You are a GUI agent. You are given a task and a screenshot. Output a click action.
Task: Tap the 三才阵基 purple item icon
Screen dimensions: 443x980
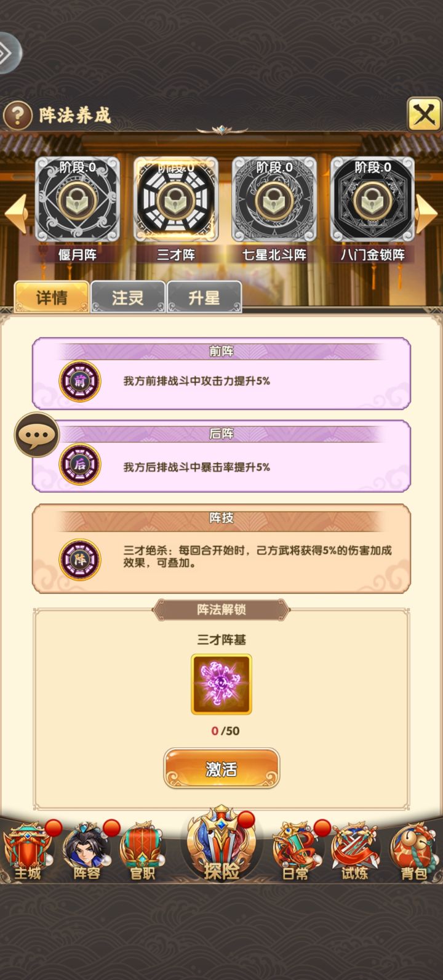click(221, 684)
